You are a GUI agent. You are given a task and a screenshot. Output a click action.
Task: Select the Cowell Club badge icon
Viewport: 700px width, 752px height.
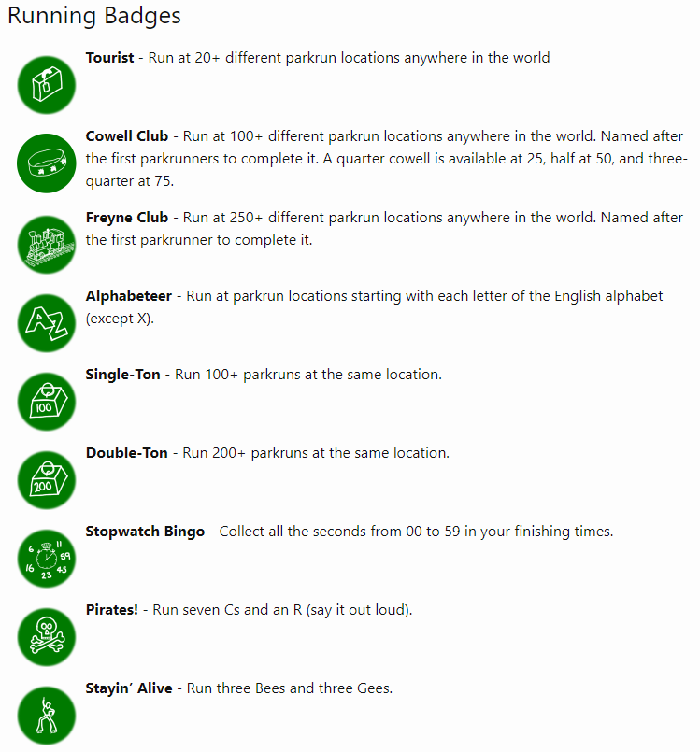(x=46, y=164)
